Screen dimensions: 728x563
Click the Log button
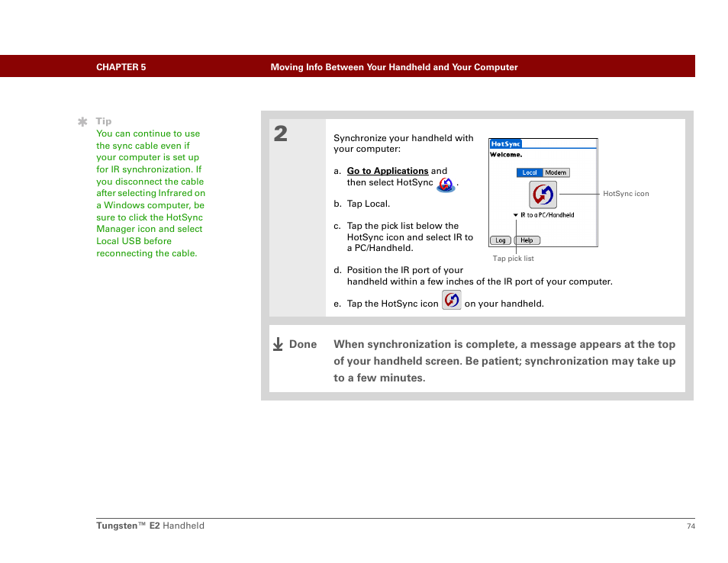click(x=501, y=240)
